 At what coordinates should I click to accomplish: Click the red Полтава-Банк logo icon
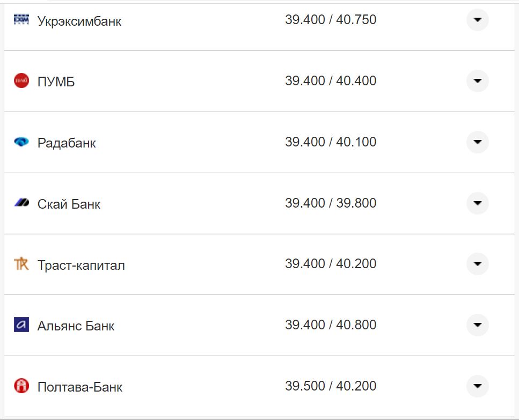21,386
